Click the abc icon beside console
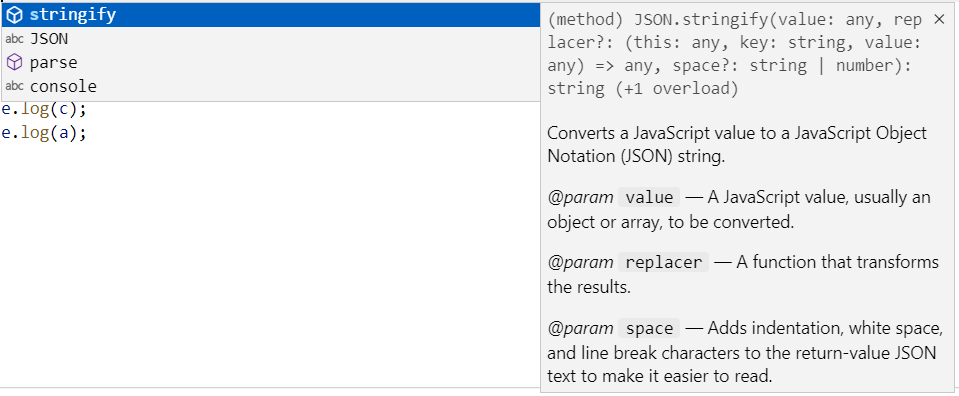The height and width of the screenshot is (396, 959). pos(15,87)
